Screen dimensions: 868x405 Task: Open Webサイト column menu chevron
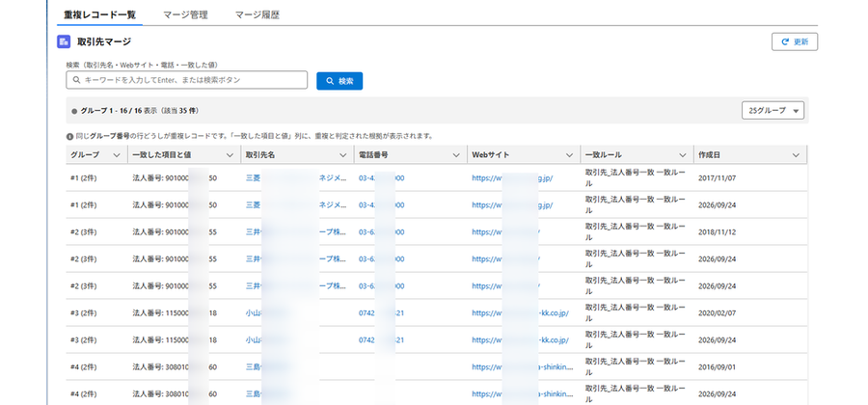pyautogui.click(x=569, y=155)
